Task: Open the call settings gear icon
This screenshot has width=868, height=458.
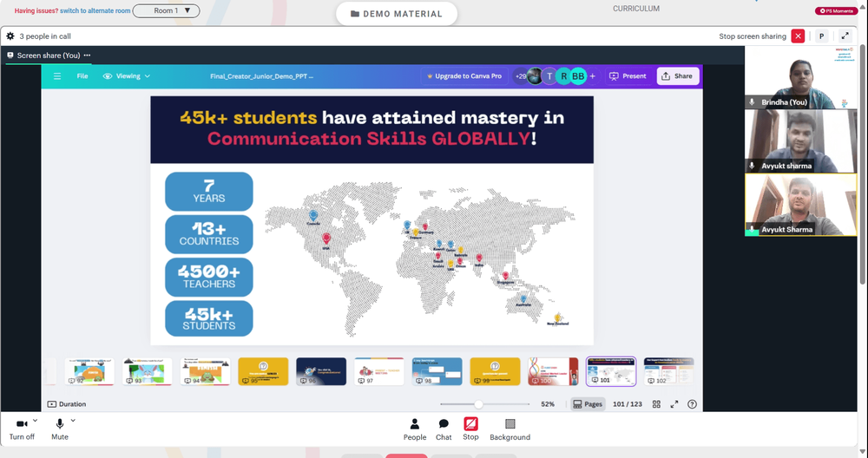Action: click(10, 36)
